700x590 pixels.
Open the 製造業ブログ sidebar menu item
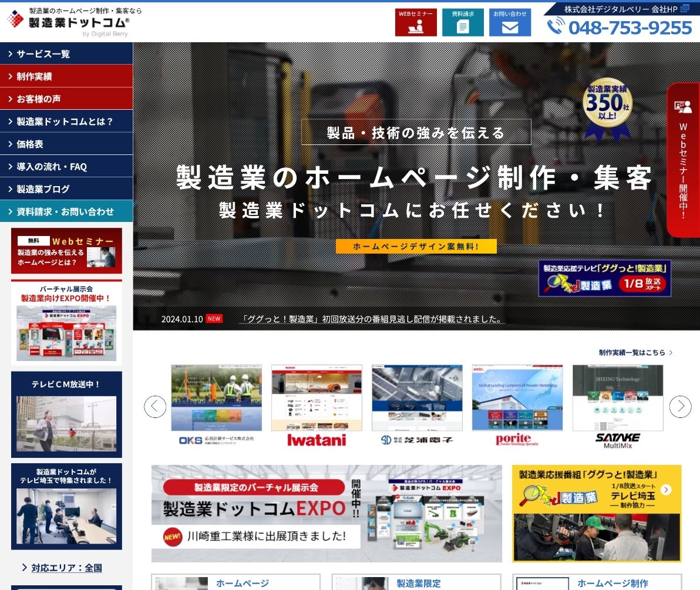pos(66,189)
